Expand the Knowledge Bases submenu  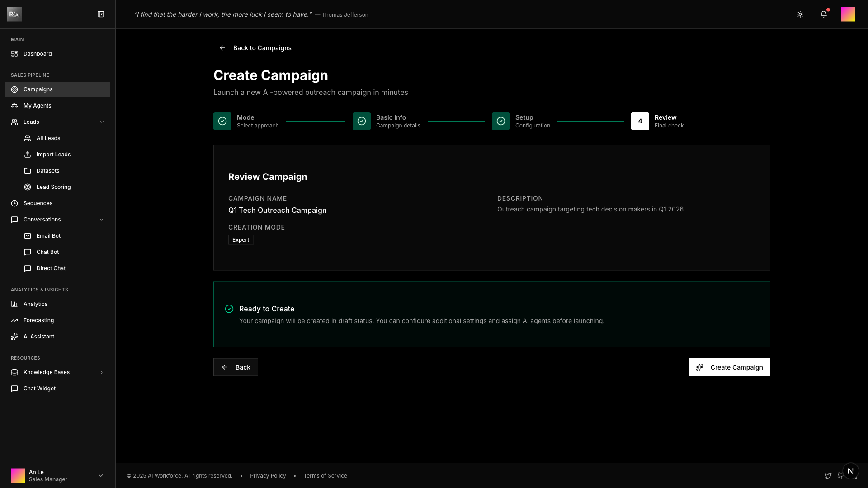click(102, 372)
